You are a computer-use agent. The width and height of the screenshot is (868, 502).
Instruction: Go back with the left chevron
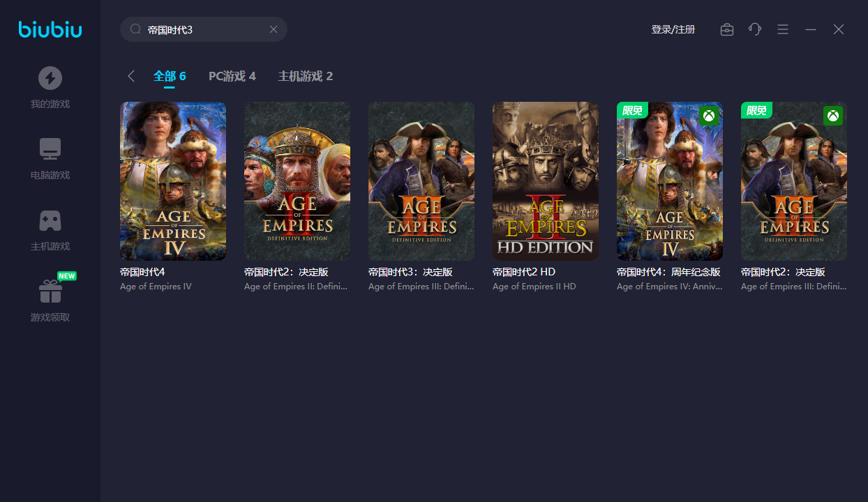coord(131,76)
